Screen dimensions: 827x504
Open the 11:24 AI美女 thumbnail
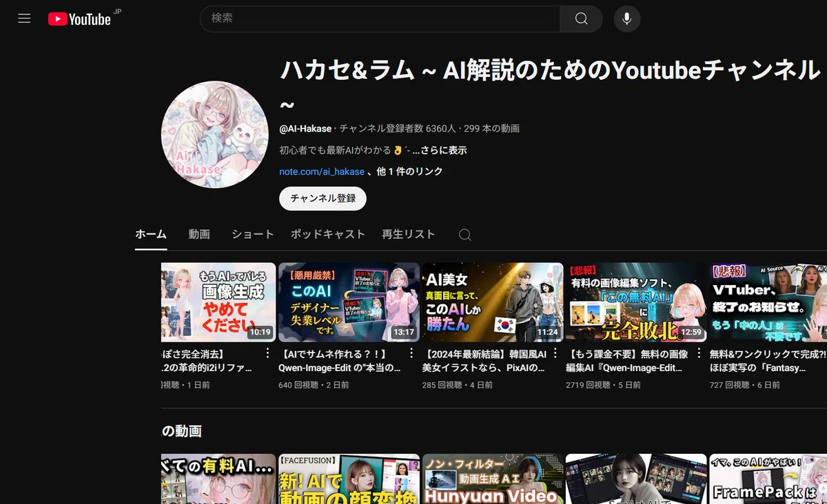[493, 302]
